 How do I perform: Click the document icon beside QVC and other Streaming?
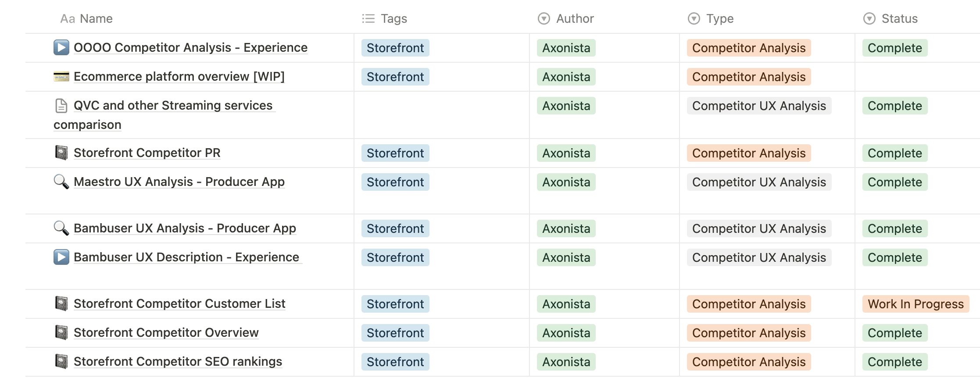(x=61, y=106)
